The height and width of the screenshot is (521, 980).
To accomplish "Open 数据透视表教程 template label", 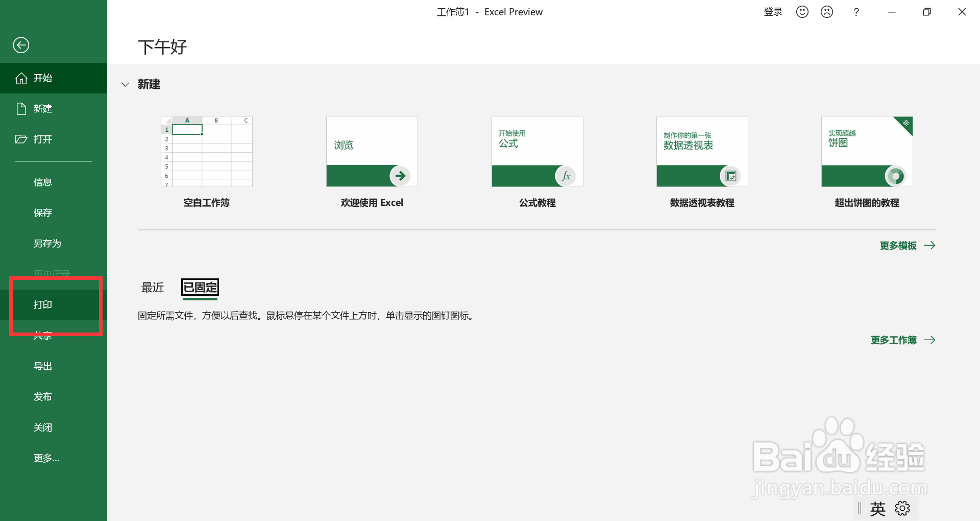I will point(702,203).
